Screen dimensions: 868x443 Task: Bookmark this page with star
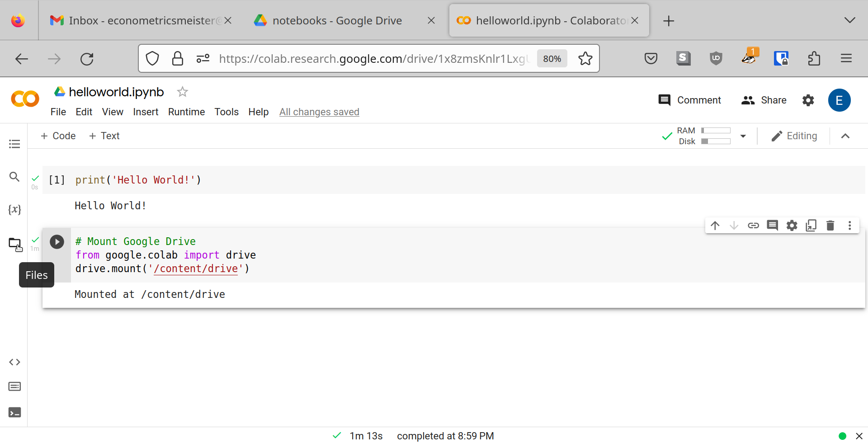[585, 59]
